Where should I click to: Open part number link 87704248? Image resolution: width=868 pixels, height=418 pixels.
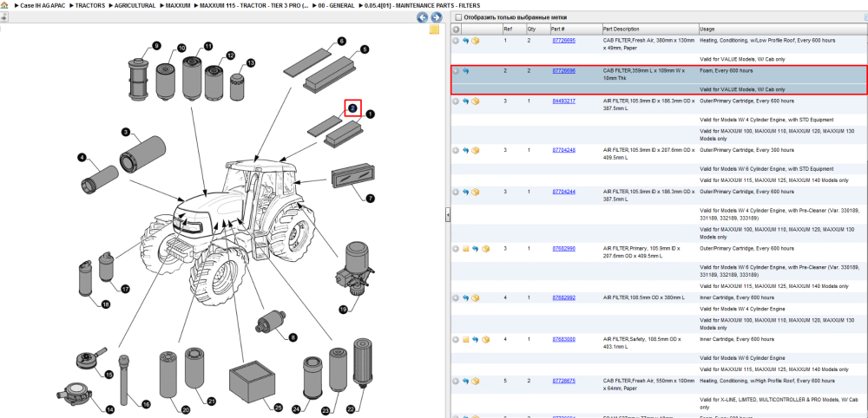point(563,150)
